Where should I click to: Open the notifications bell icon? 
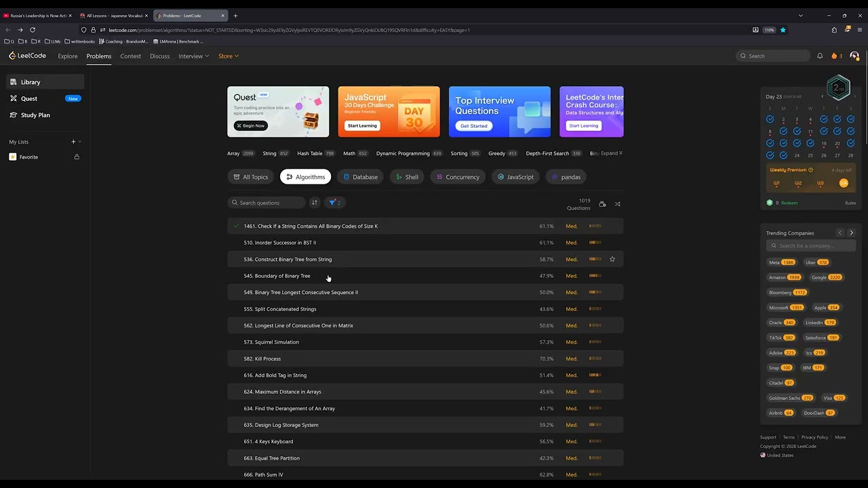coord(820,56)
